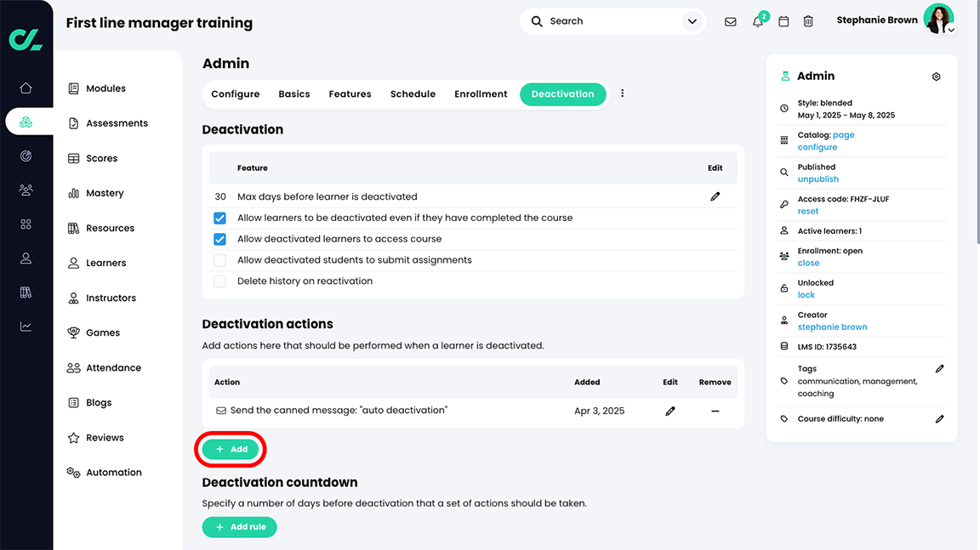Open more admin tabs via three dots
980x550 pixels.
click(x=622, y=94)
